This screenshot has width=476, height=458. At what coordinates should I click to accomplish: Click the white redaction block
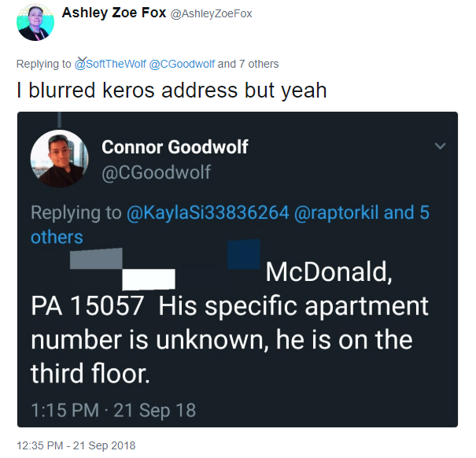149,279
